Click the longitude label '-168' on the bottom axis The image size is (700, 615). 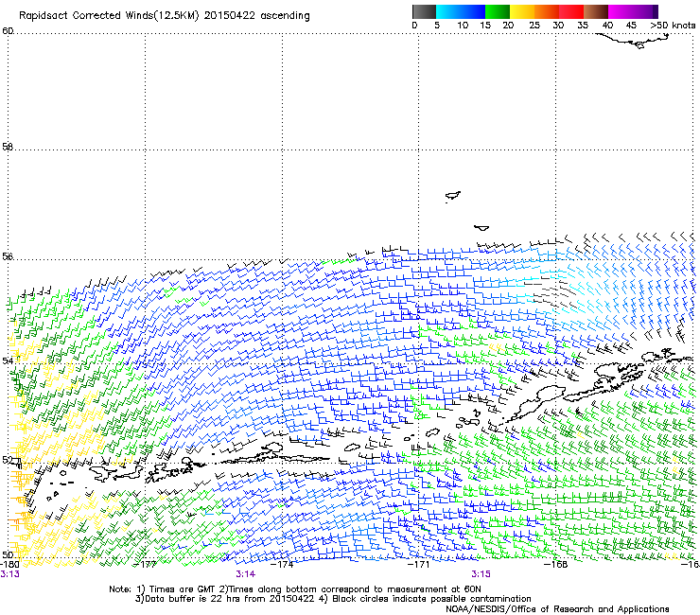556,565
